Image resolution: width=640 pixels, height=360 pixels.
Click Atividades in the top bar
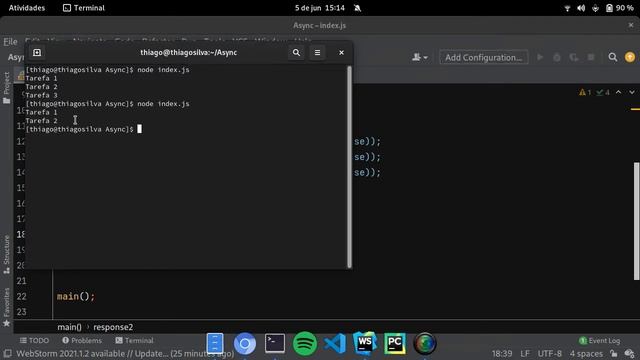(x=27, y=8)
